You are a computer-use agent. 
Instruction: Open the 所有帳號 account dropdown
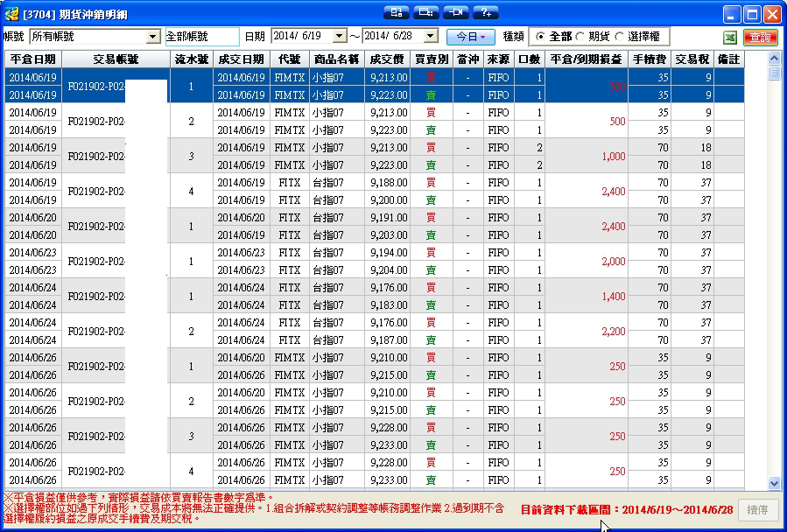(152, 37)
